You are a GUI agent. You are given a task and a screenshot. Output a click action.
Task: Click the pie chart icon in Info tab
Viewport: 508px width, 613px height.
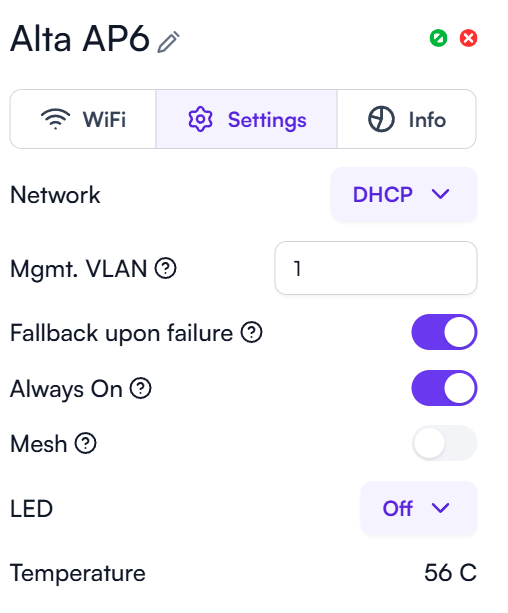click(381, 119)
